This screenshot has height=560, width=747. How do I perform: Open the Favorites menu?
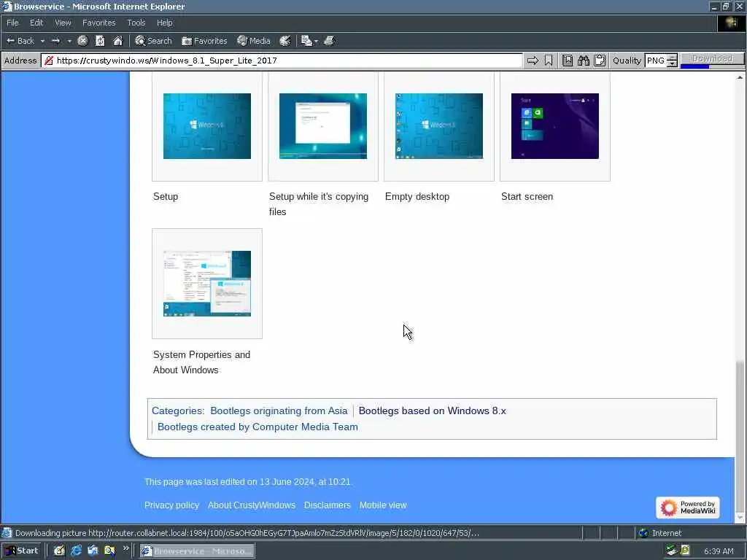[98, 23]
